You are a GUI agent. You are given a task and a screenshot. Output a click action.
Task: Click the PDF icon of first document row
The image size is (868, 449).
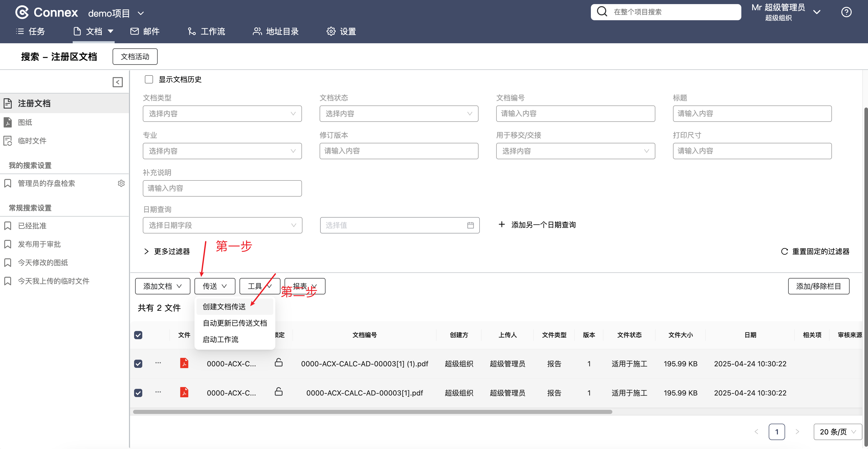184,363
